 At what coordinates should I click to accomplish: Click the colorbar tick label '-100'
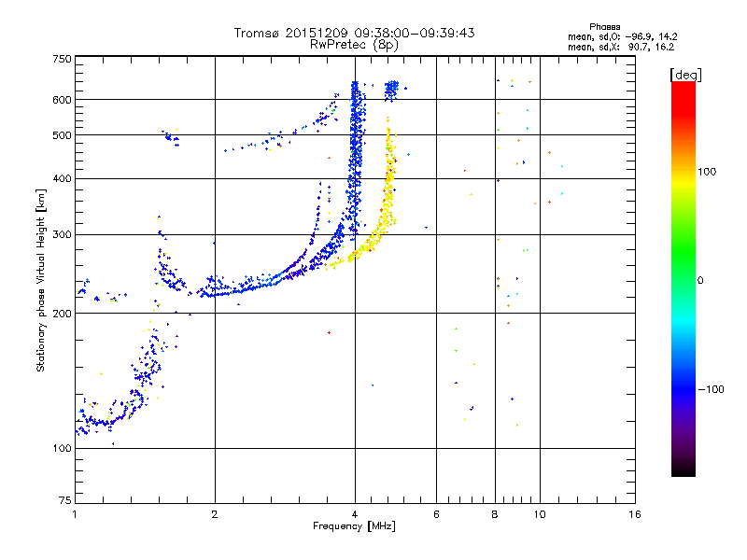tap(711, 389)
